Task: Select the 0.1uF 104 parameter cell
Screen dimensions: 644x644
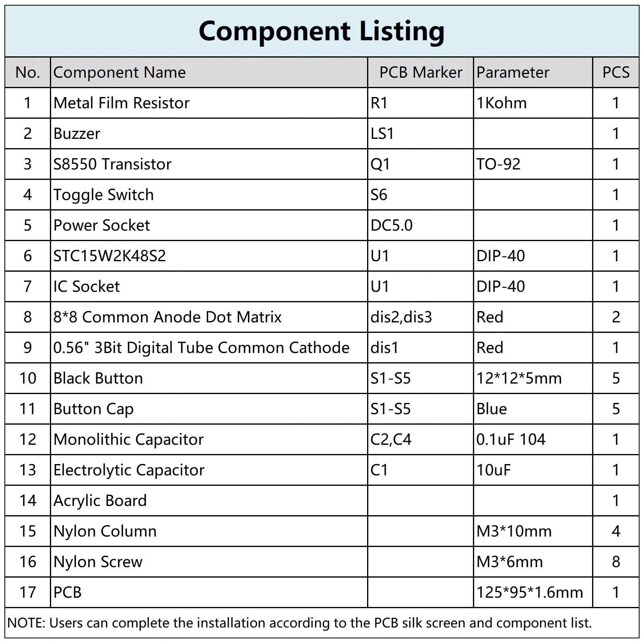Action: (x=511, y=440)
